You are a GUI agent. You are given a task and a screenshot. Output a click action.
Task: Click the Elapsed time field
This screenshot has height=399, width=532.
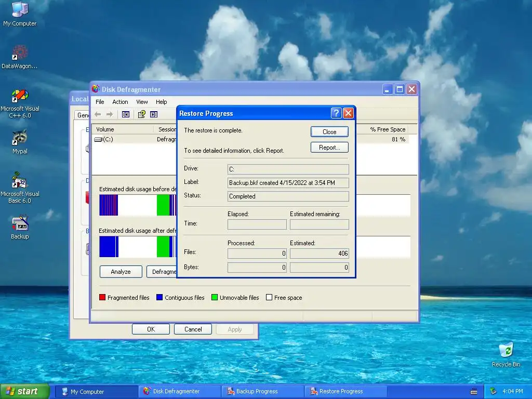(x=257, y=224)
